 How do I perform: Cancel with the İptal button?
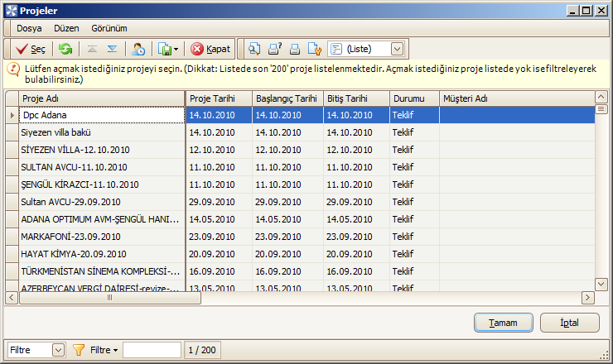pyautogui.click(x=570, y=323)
